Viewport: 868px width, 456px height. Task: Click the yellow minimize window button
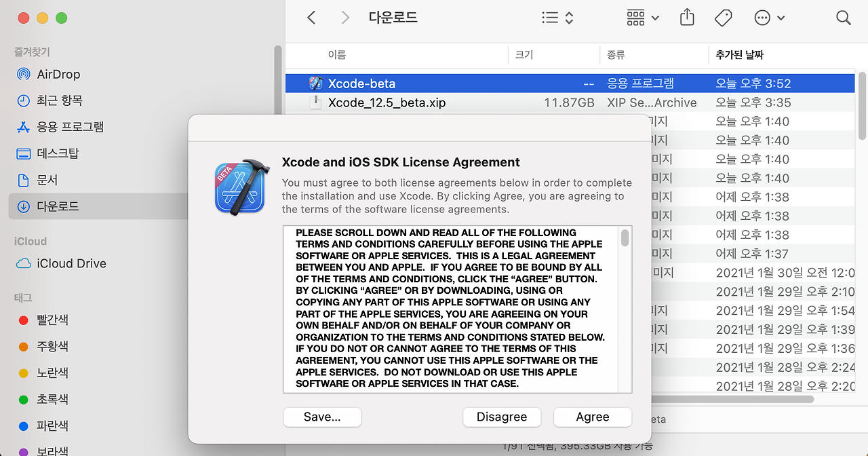pos(42,18)
